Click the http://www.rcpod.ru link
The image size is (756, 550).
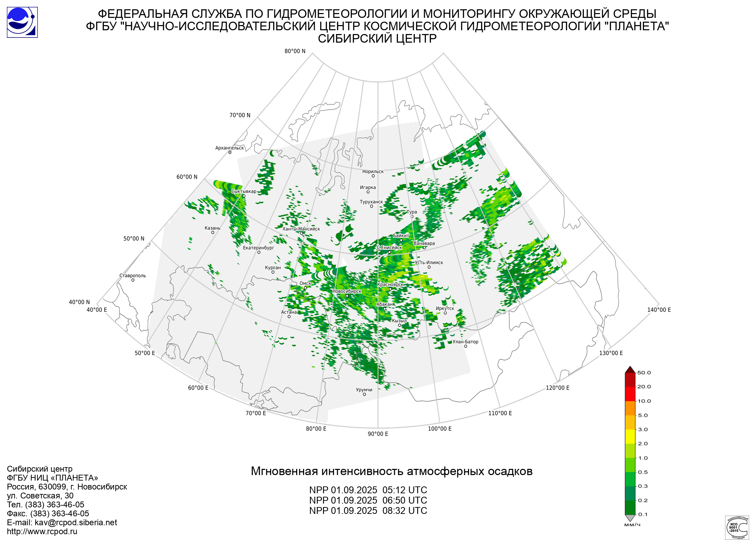[x=42, y=531]
